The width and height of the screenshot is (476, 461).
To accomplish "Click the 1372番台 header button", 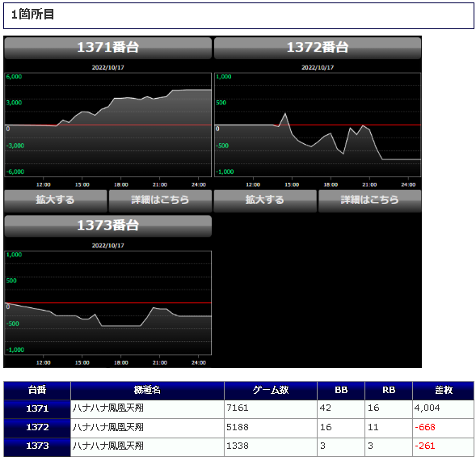I will click(x=318, y=48).
